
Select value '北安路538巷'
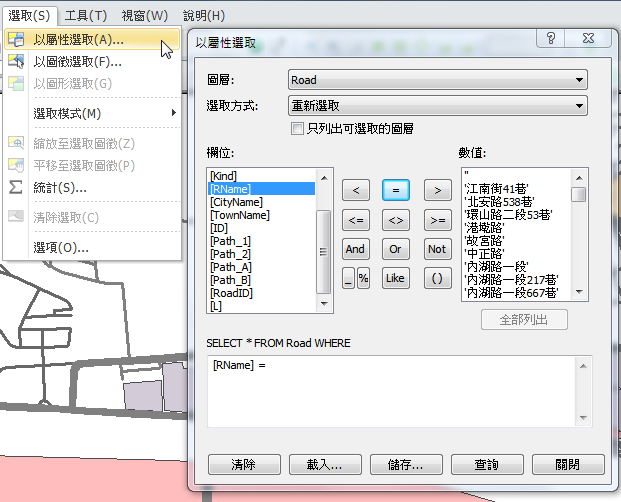tap(516, 202)
